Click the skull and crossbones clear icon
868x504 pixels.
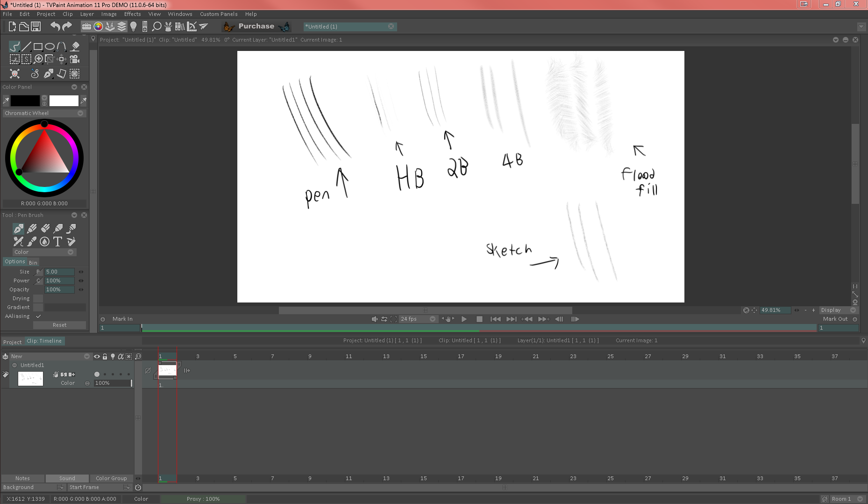point(15,73)
